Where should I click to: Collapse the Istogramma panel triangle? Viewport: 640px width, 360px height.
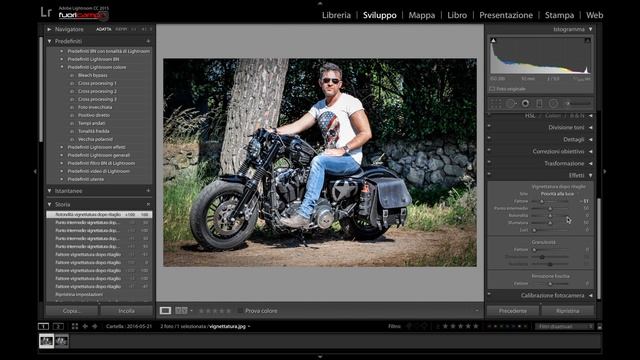590,29
